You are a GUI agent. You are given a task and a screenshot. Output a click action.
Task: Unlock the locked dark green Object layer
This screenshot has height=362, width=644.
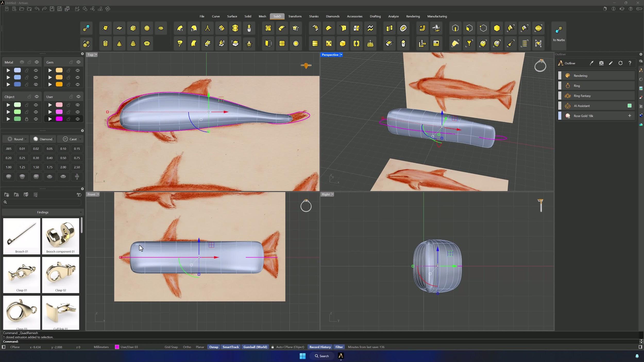click(x=27, y=119)
